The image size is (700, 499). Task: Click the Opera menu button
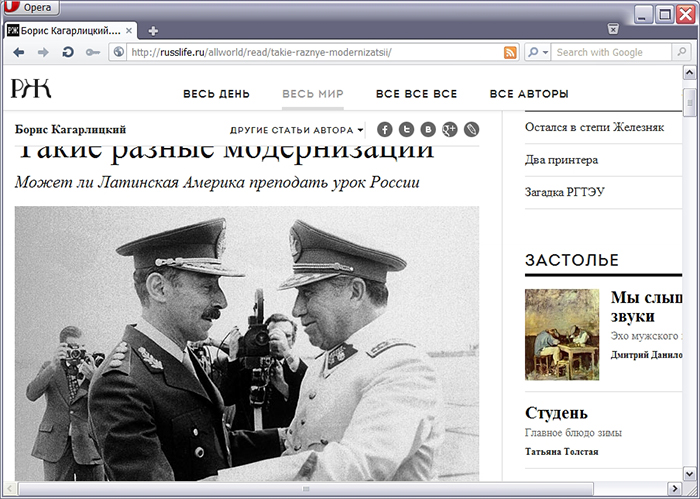(31, 8)
